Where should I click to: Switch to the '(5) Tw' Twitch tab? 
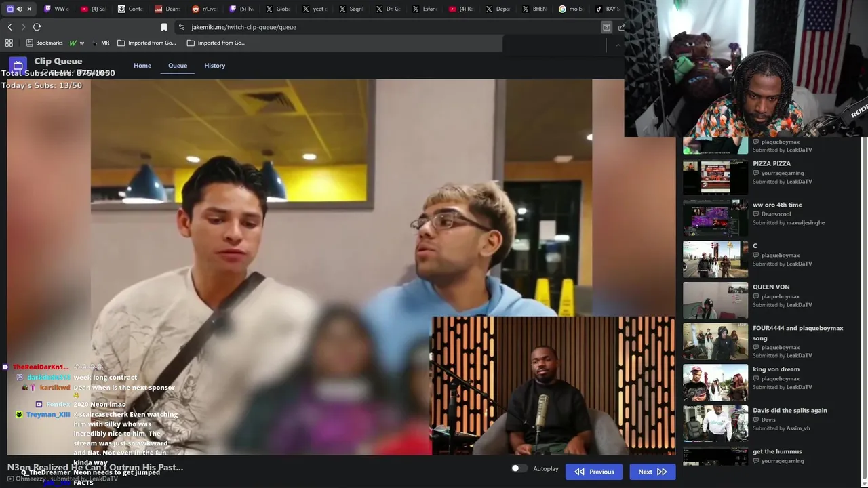tap(241, 9)
